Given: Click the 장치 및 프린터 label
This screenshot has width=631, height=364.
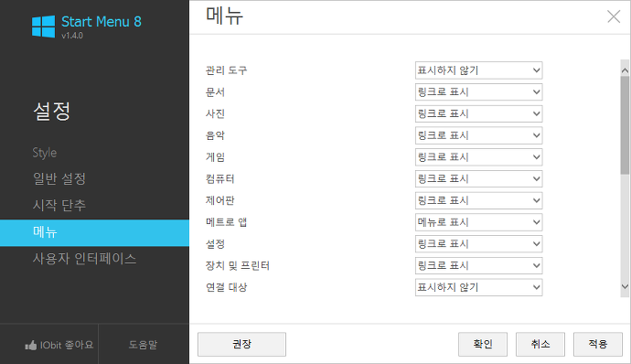Looking at the screenshot, I should pos(238,266).
